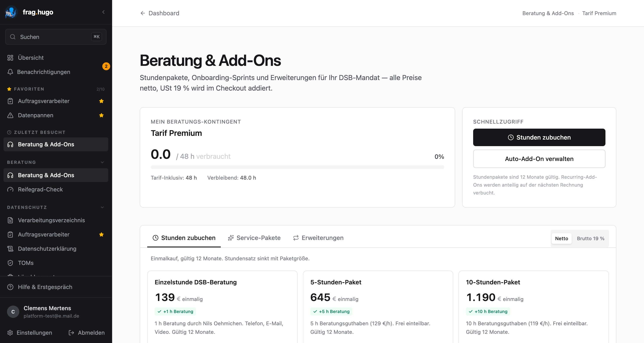The image size is (644, 343).
Task: Click clock icon on Stunden zubuchen tab
Action: pyautogui.click(x=156, y=238)
